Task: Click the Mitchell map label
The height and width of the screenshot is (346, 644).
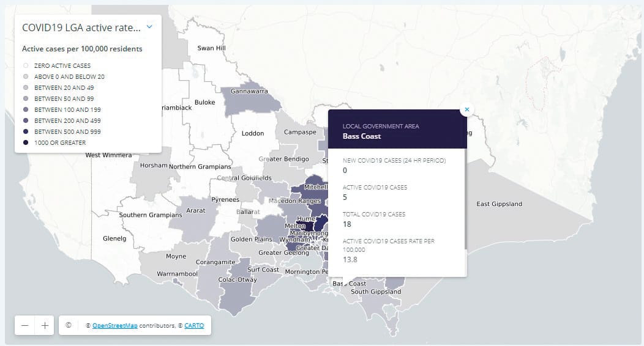Action: [x=315, y=187]
